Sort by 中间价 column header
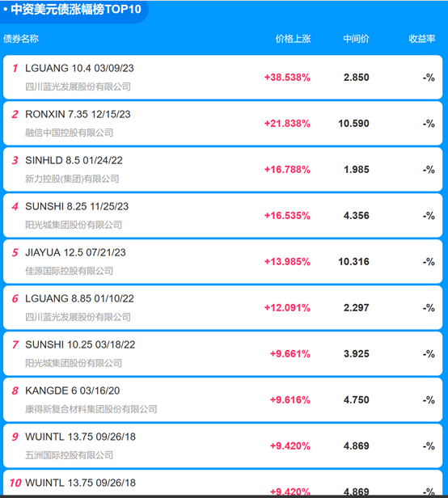 click(356, 39)
